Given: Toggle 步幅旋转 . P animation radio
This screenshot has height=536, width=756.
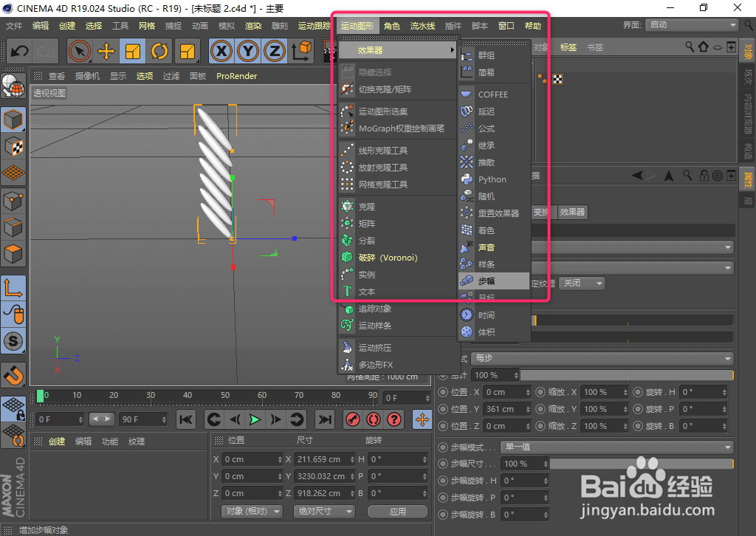Looking at the screenshot, I should point(443,498).
